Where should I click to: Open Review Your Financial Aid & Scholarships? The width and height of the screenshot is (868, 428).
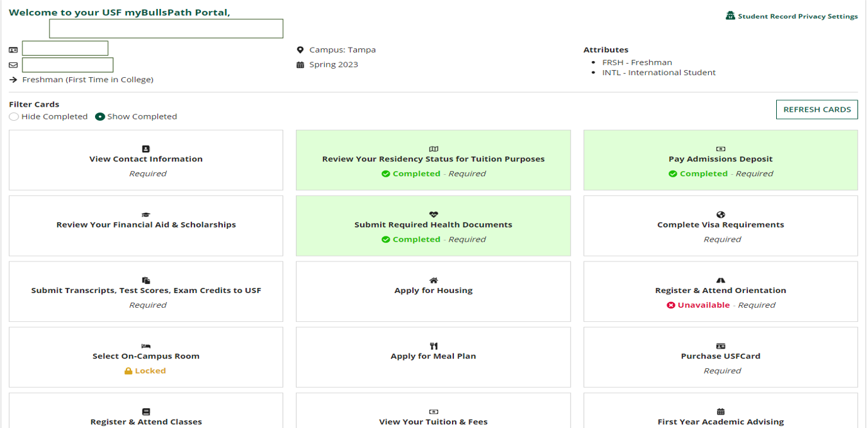[146, 225]
